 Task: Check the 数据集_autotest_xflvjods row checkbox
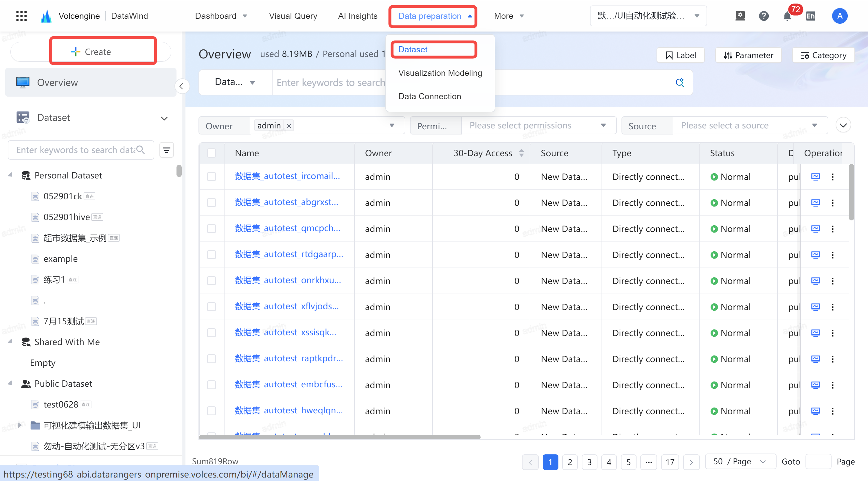[x=211, y=307]
